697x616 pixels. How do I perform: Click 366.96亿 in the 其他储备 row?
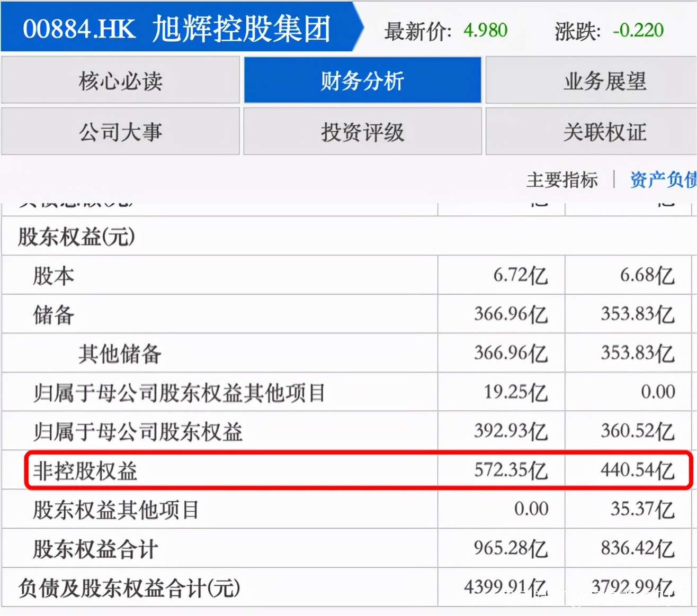coord(511,354)
